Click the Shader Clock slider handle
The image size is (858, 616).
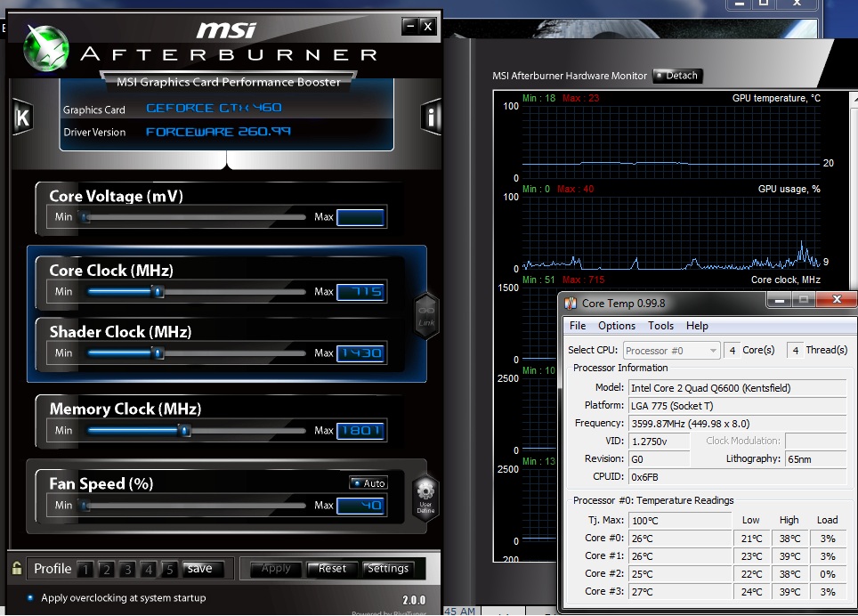coord(158,353)
